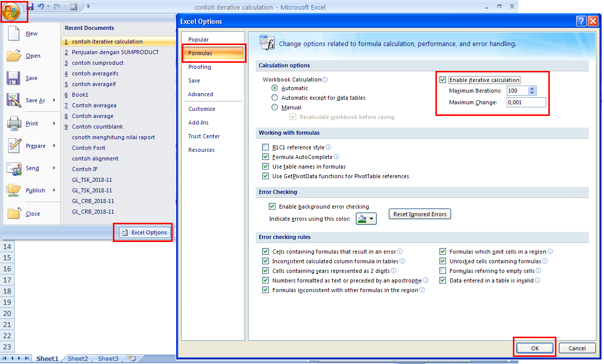Image resolution: width=604 pixels, height=364 pixels.
Task: Toggle Enable background error checking checkbox
Action: (272, 207)
